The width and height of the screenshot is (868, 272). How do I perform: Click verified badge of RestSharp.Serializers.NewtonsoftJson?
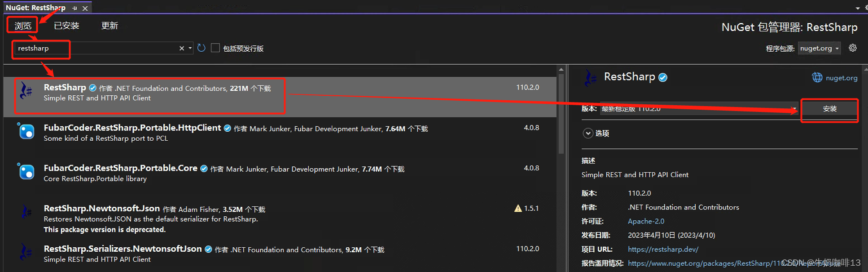[208, 249]
